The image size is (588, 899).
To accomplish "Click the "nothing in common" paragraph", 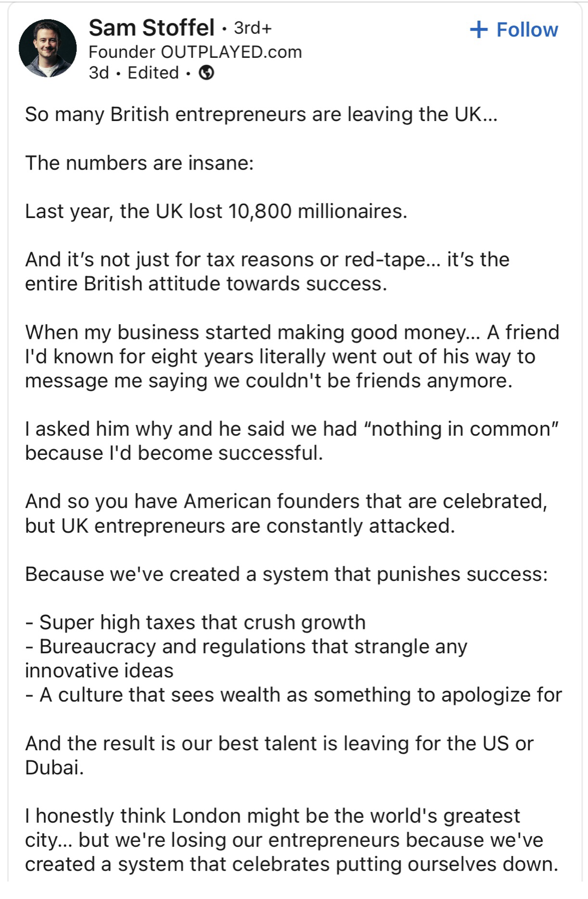I will click(x=292, y=441).
